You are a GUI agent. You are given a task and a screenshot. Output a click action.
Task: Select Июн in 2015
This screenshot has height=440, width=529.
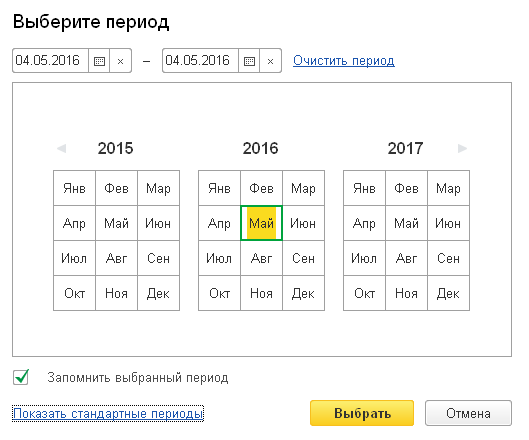tap(158, 223)
